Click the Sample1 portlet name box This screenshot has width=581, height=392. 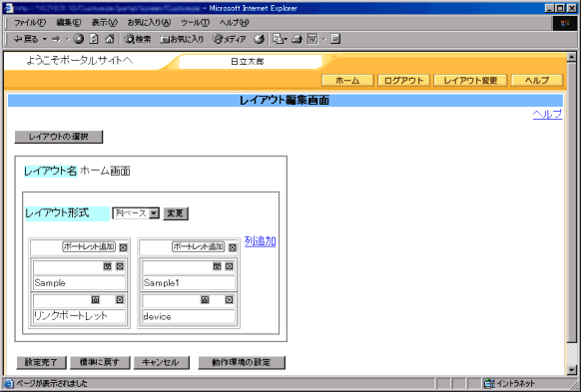click(189, 283)
